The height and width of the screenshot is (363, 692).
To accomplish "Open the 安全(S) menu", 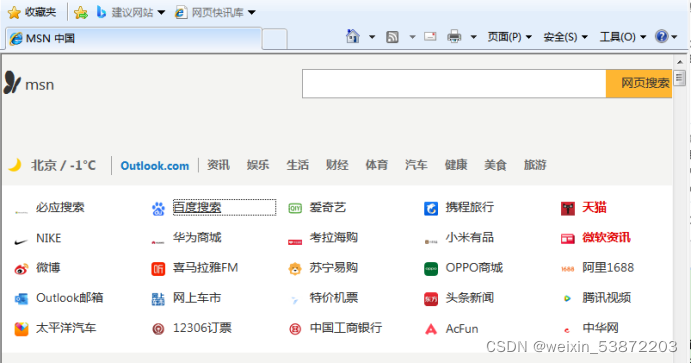I will point(565,37).
